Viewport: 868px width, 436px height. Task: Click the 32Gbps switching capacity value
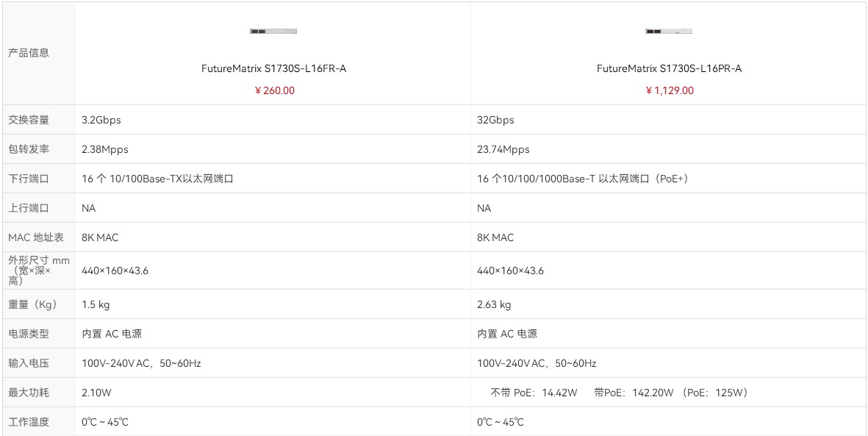pos(495,120)
